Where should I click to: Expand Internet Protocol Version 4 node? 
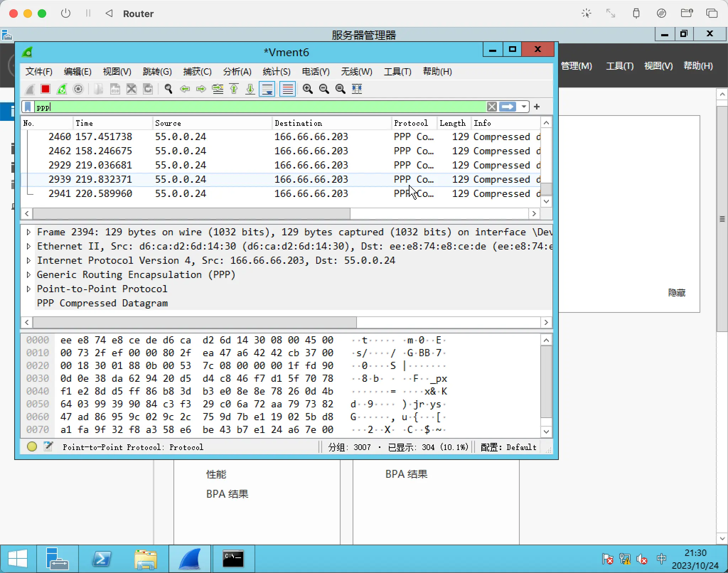click(29, 261)
